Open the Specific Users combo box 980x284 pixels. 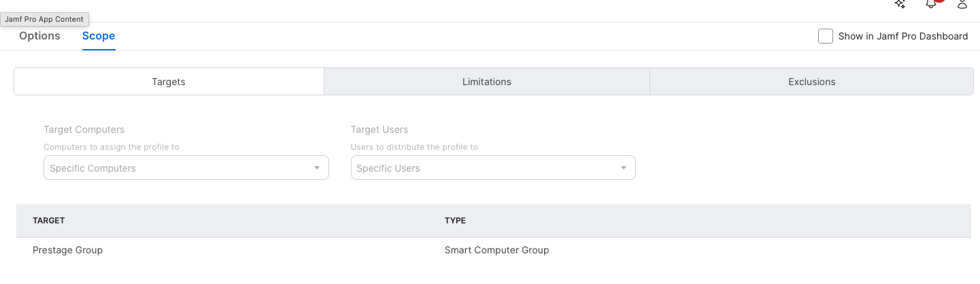click(483, 168)
